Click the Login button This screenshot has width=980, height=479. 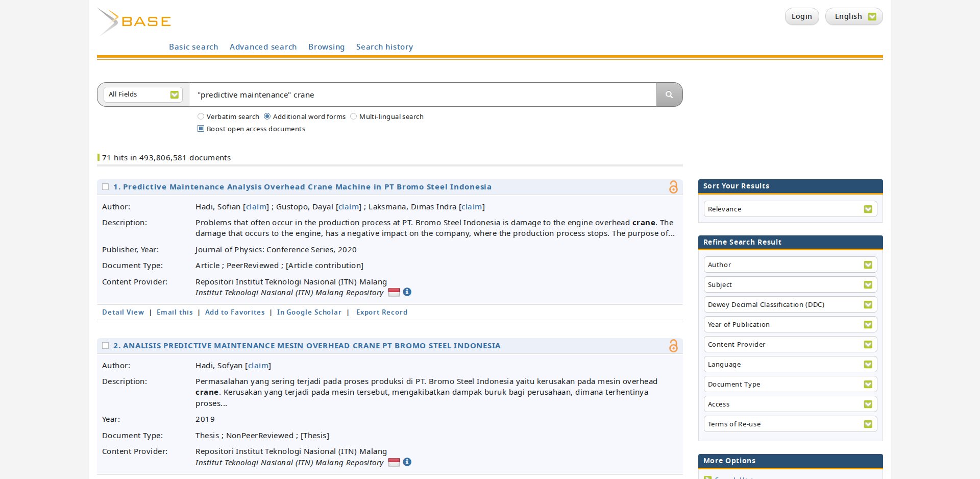pos(801,16)
